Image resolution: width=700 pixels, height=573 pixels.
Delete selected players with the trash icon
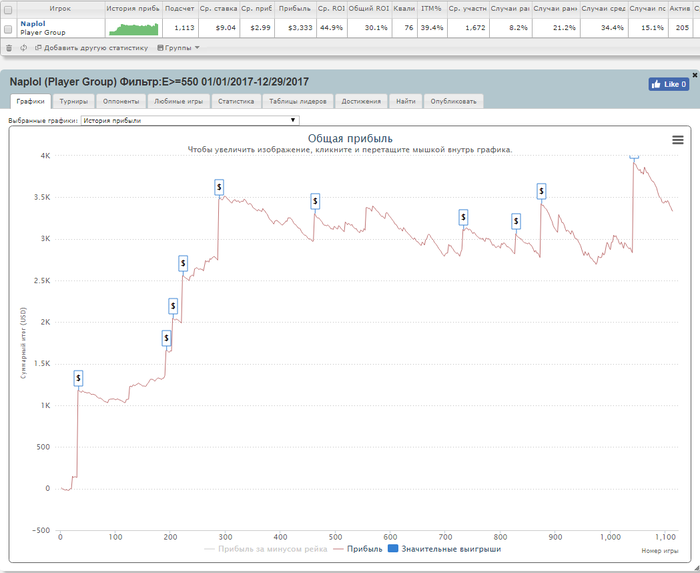[9, 48]
